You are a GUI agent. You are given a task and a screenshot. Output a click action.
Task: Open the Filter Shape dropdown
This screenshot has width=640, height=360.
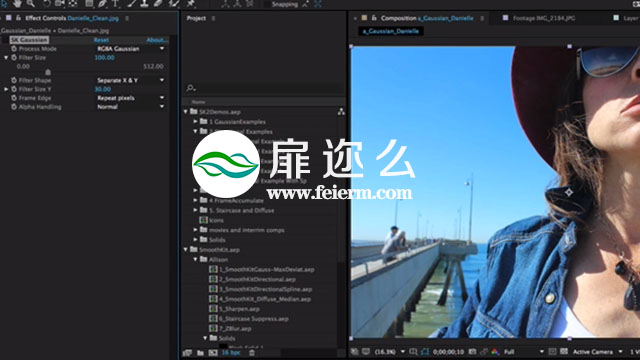130,80
